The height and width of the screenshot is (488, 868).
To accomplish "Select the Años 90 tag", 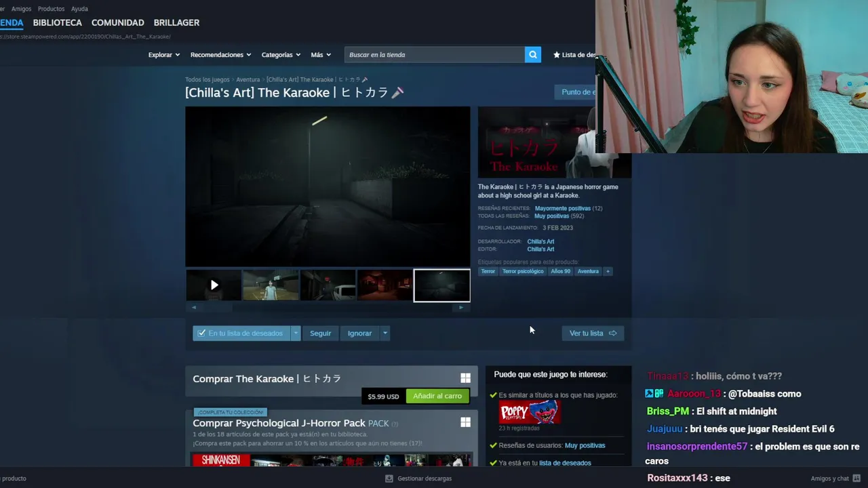I will 560,271.
